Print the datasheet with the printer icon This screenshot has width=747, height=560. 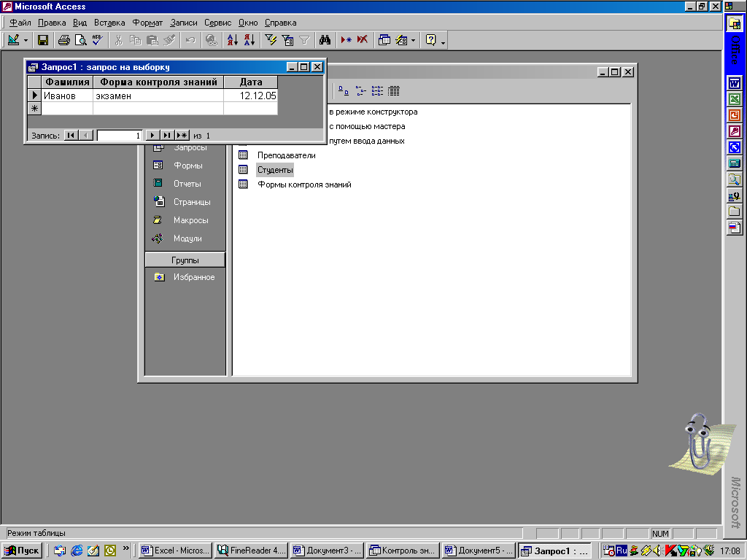(x=64, y=41)
